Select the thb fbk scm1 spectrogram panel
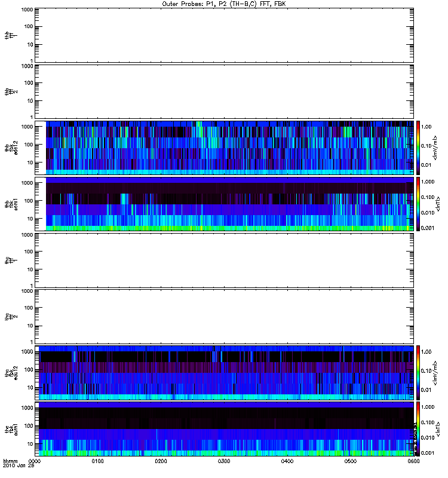 [225, 204]
